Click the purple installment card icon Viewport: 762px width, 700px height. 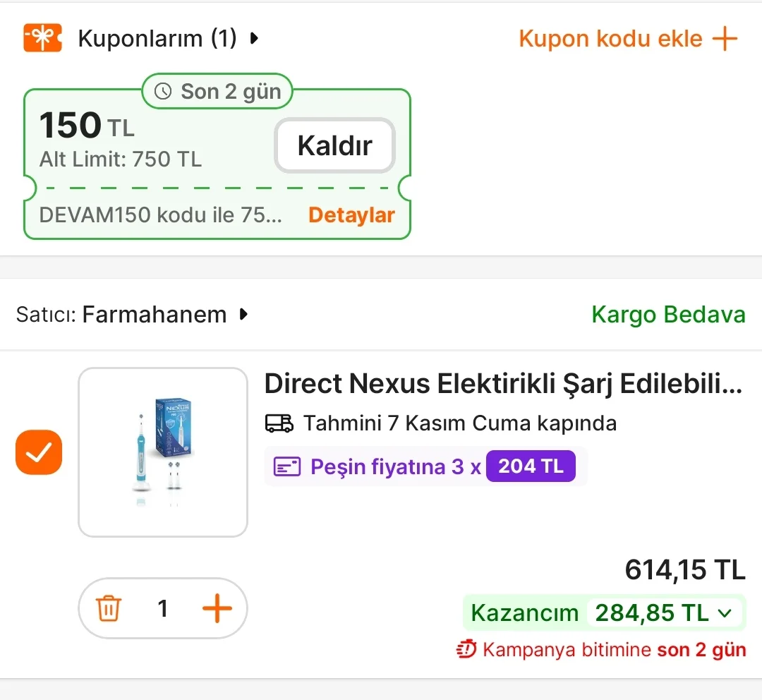(287, 466)
